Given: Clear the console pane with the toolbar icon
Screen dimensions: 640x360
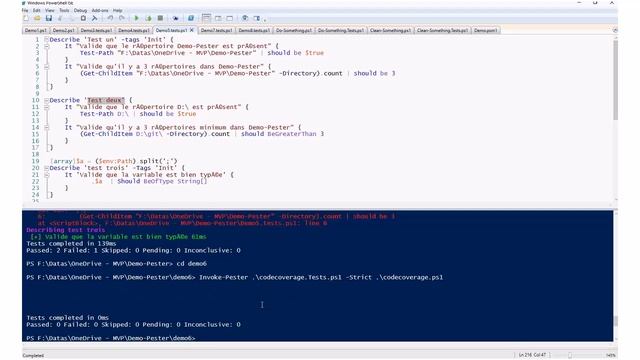Looking at the screenshot, I should (94, 18).
